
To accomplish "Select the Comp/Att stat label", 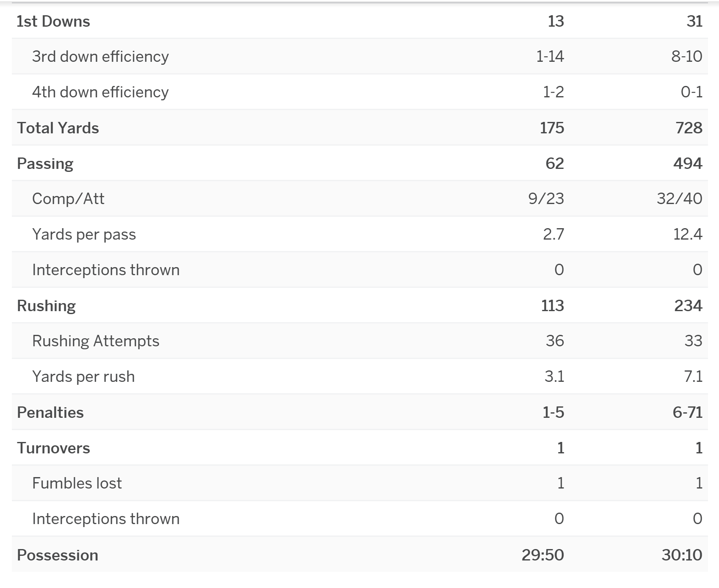I will (x=68, y=199).
